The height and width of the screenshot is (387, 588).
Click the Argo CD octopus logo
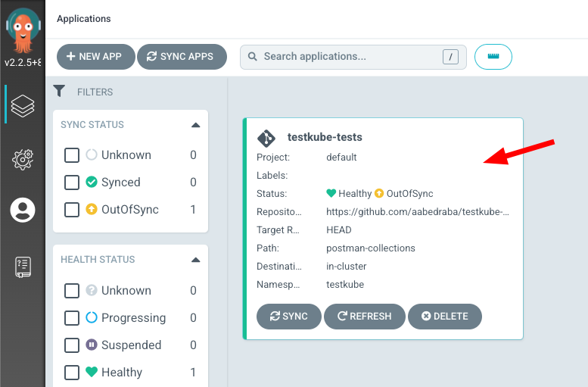pos(23,31)
